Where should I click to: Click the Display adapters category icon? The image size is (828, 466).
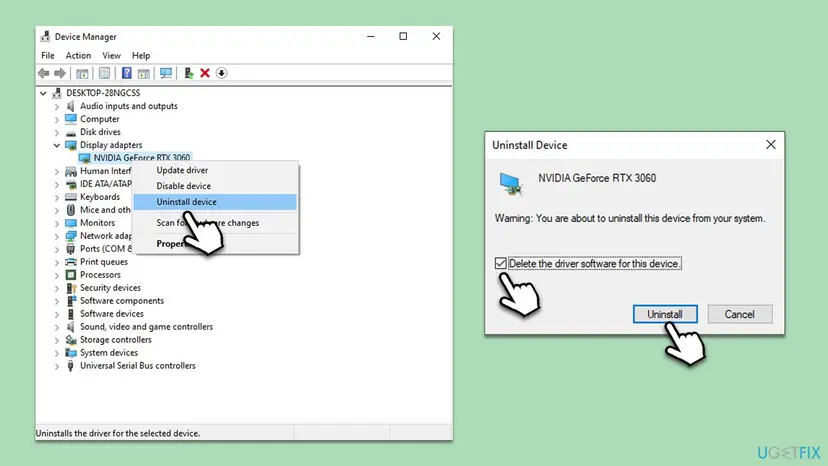pos(71,145)
